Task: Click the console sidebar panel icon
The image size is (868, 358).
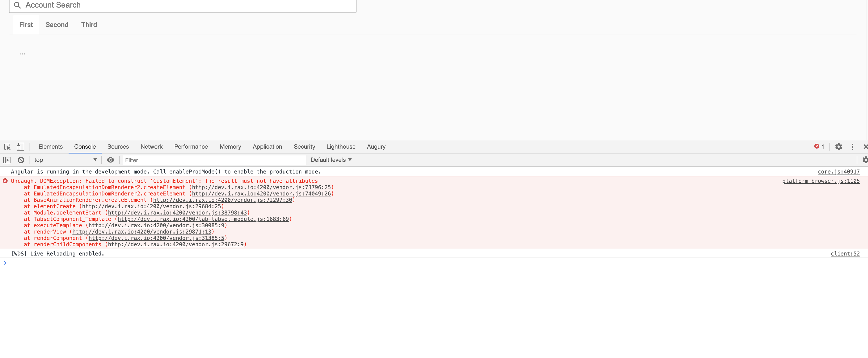Action: tap(7, 160)
